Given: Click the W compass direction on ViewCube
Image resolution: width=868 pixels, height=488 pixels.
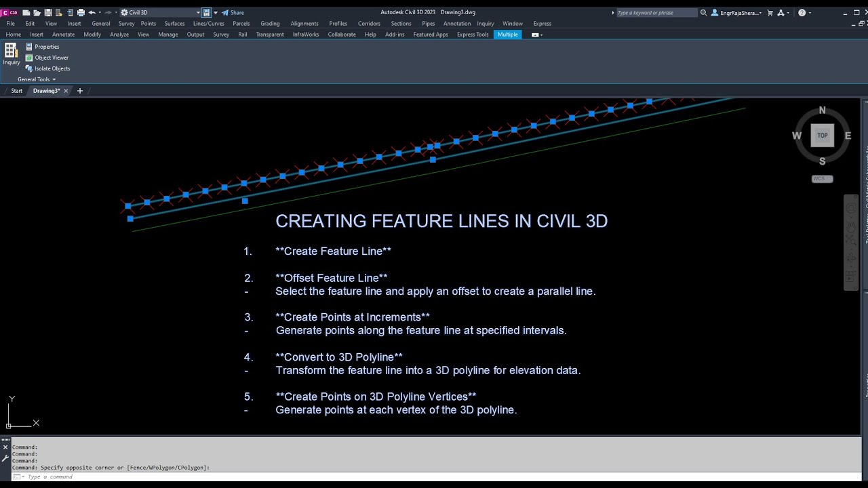Looking at the screenshot, I should tap(797, 136).
